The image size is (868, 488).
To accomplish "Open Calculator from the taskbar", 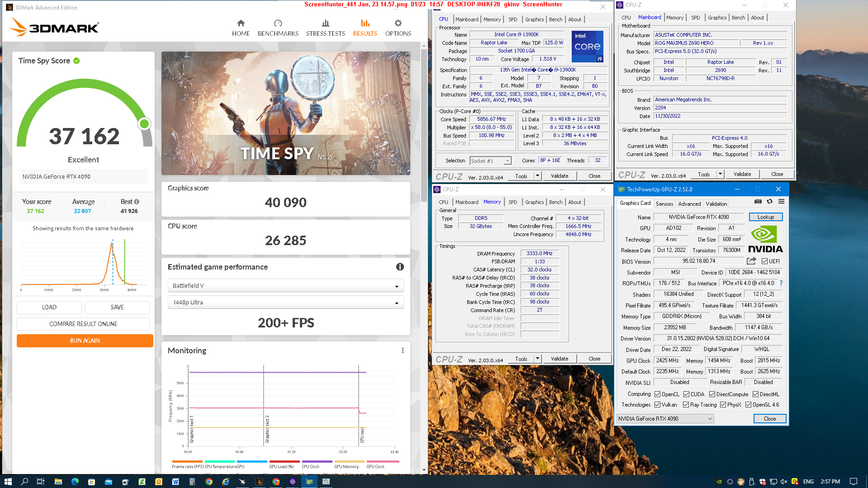I will point(192,482).
